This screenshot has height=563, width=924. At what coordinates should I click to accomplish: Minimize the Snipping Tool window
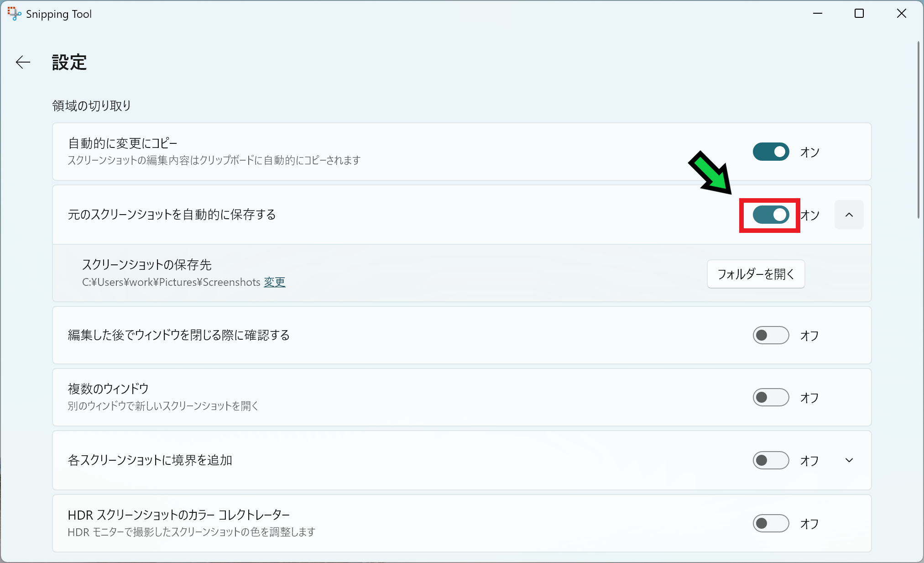click(817, 14)
